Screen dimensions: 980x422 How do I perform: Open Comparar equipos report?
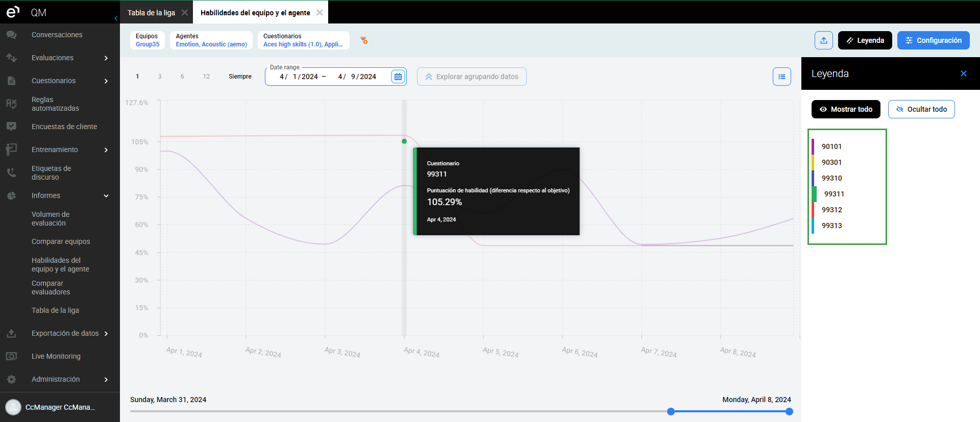click(x=61, y=241)
